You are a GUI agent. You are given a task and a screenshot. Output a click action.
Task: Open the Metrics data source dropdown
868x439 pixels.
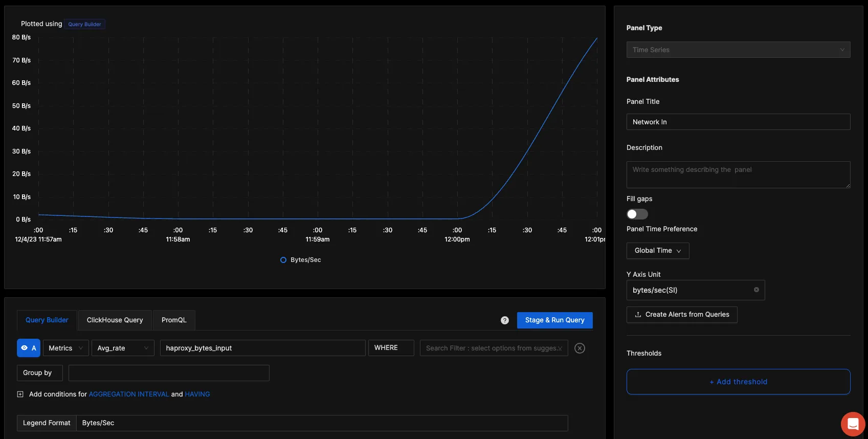[65, 348]
